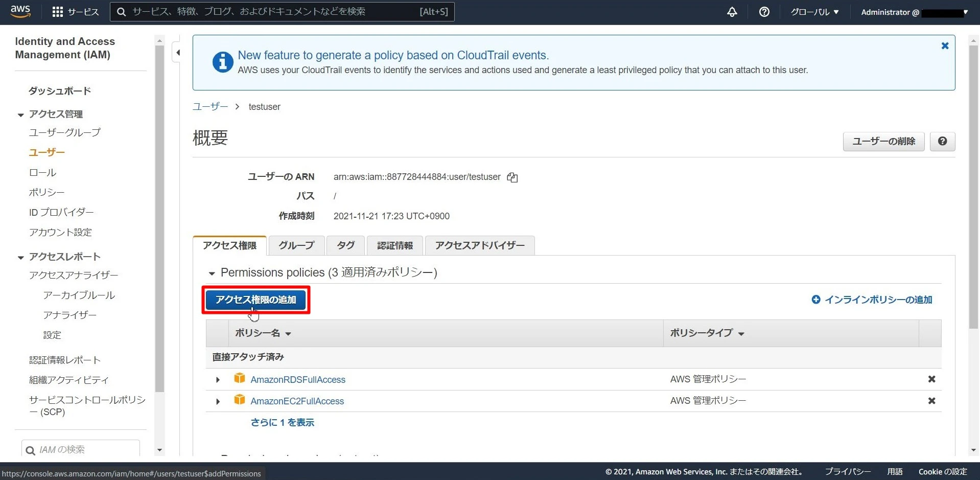Switch to the タグ tab
The image size is (980, 480).
tap(345, 245)
